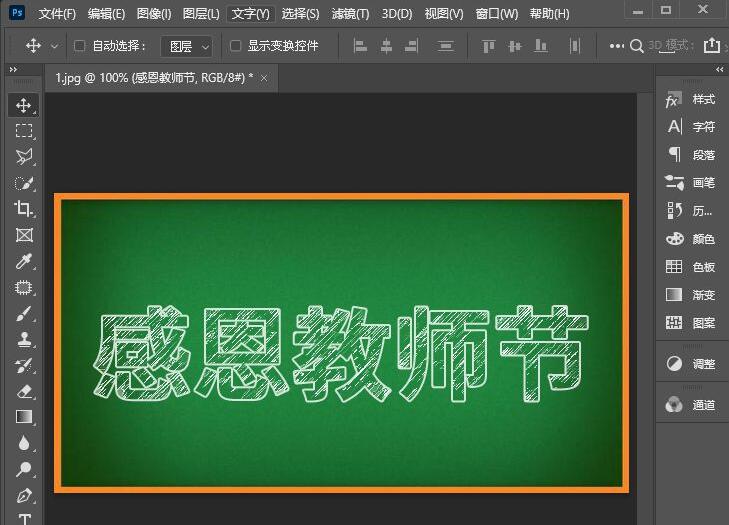Click the align horizontal centers icon
This screenshot has width=729, height=525.
pyautogui.click(x=386, y=46)
